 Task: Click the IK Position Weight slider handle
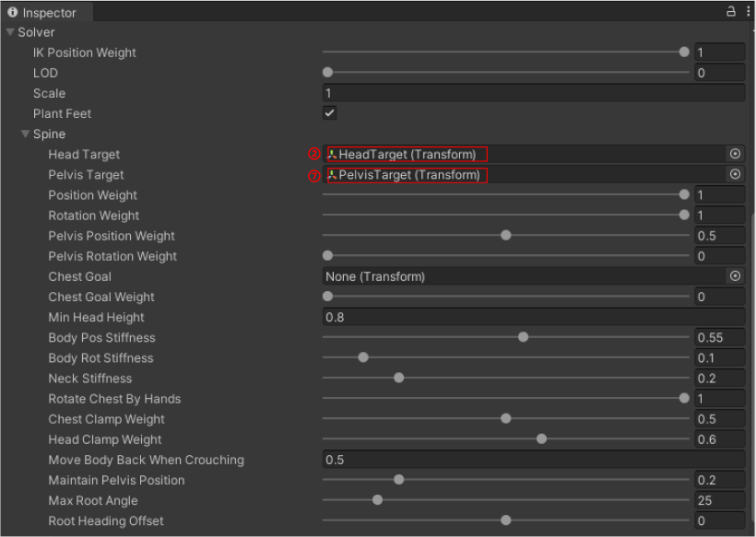click(684, 52)
